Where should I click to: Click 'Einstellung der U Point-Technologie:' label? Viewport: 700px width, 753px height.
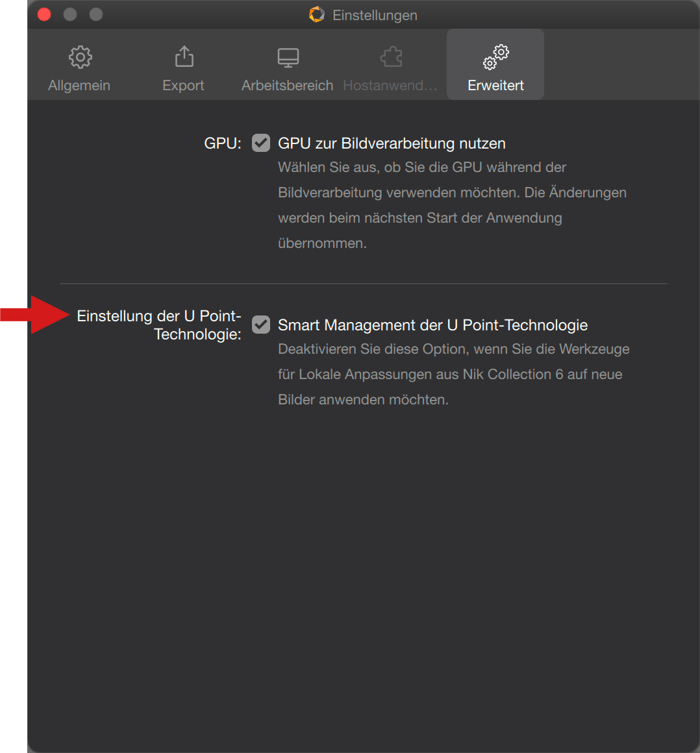(x=159, y=325)
